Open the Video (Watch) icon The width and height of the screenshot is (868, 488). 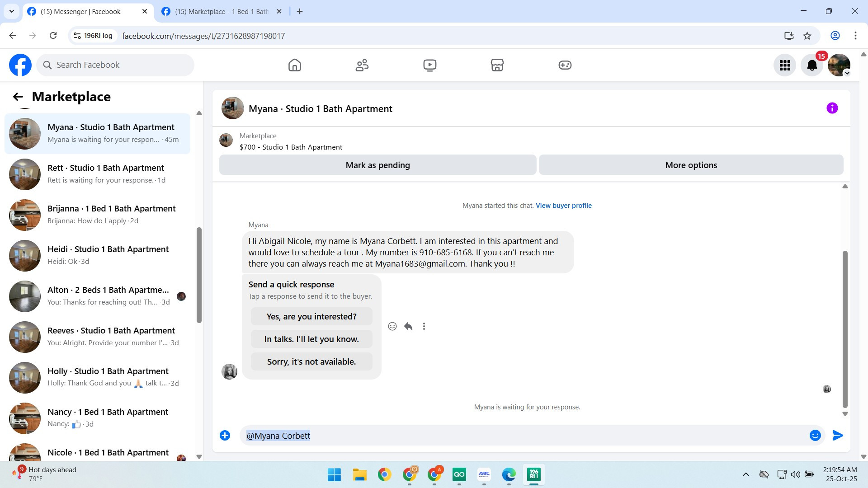[429, 65]
